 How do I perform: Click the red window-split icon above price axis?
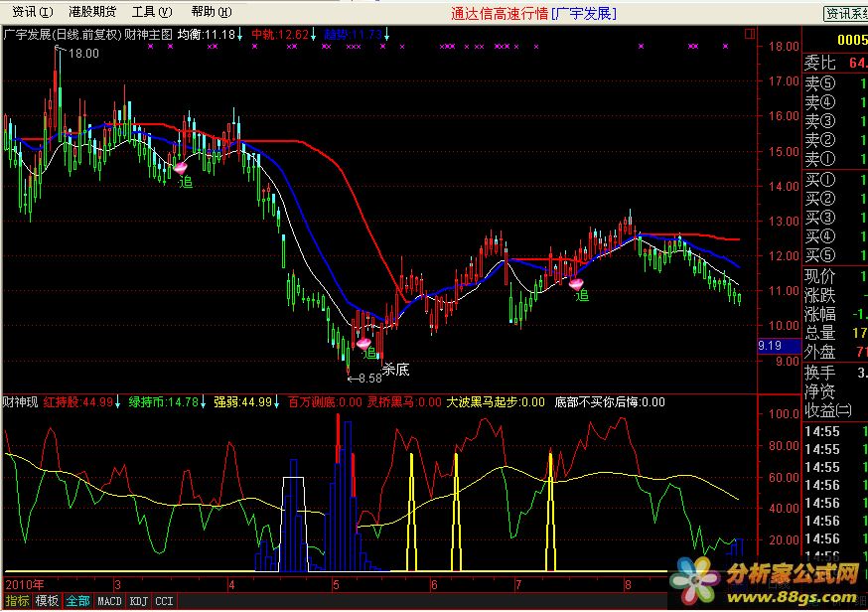tap(750, 34)
